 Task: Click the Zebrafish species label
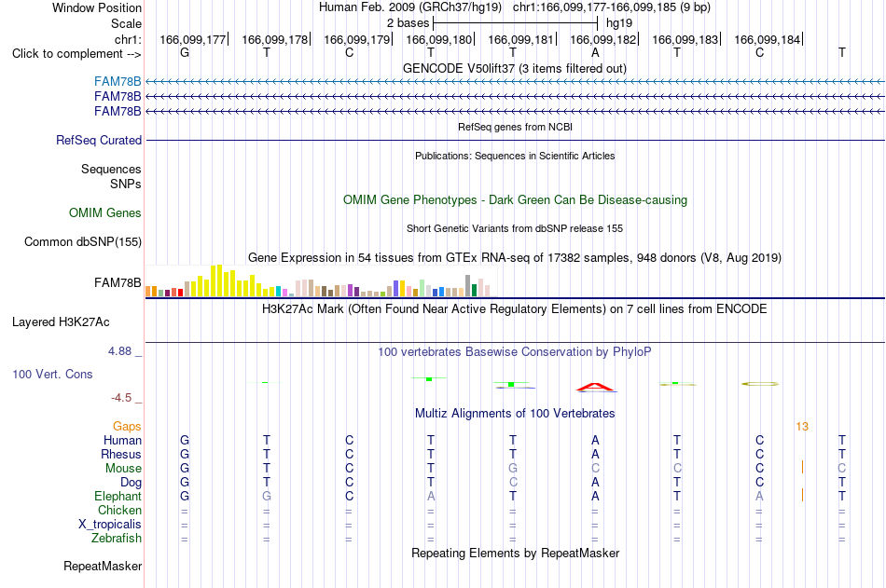[117, 539]
